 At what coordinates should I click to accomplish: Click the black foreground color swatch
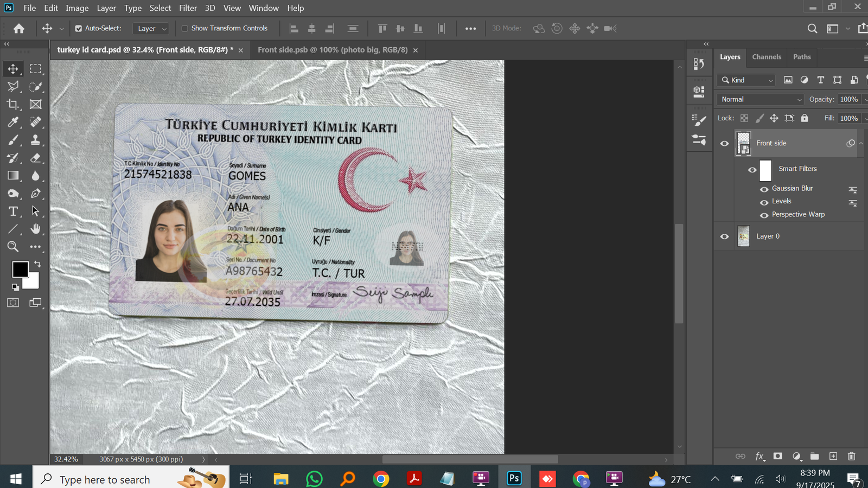(20, 269)
